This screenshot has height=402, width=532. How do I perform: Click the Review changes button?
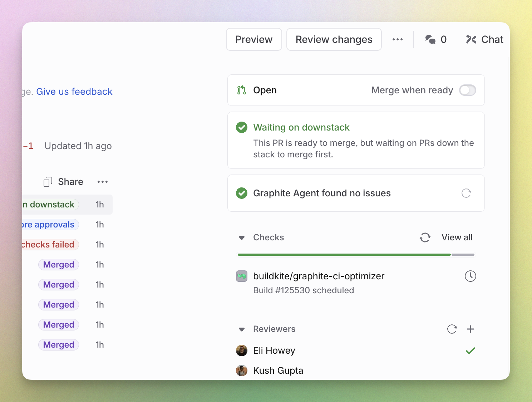(334, 39)
